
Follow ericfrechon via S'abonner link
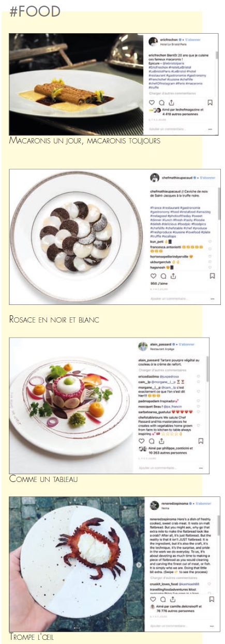click(x=192, y=39)
